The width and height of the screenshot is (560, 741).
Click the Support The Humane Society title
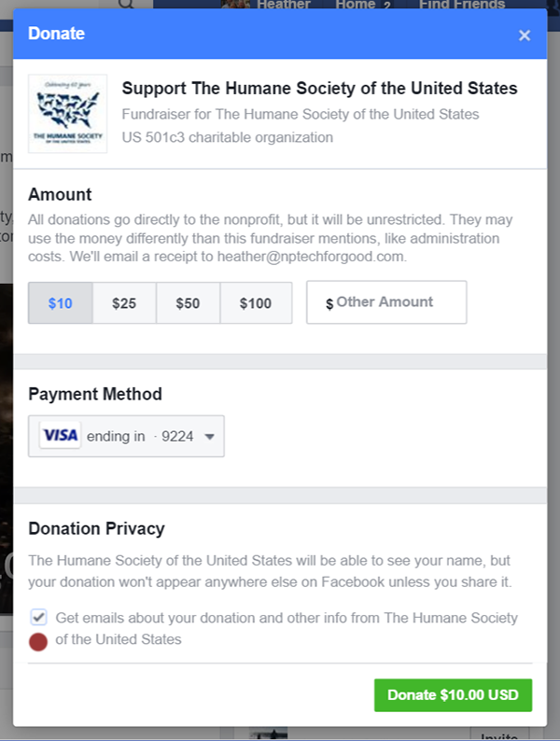pos(319,89)
